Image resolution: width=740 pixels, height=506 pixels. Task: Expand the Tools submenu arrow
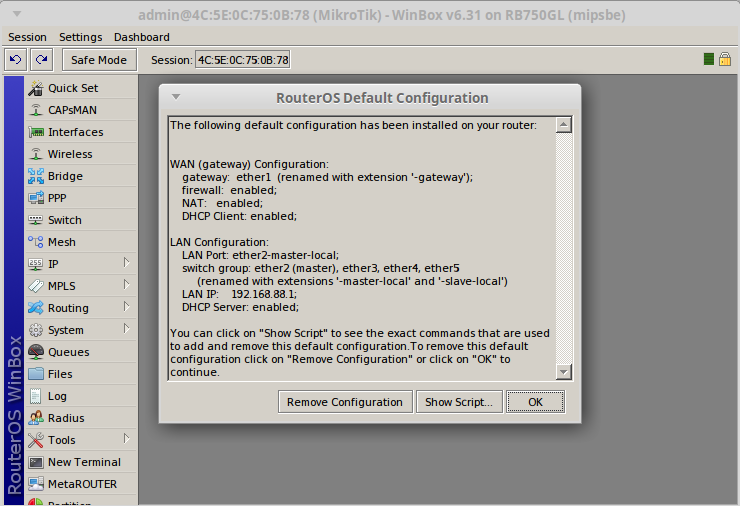126,439
